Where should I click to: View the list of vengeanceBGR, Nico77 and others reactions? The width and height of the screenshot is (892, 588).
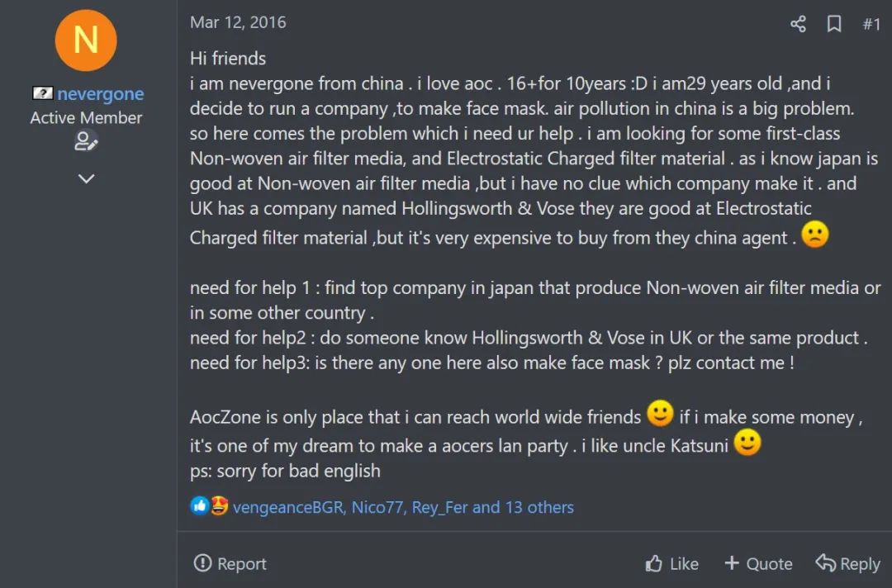coord(403,507)
